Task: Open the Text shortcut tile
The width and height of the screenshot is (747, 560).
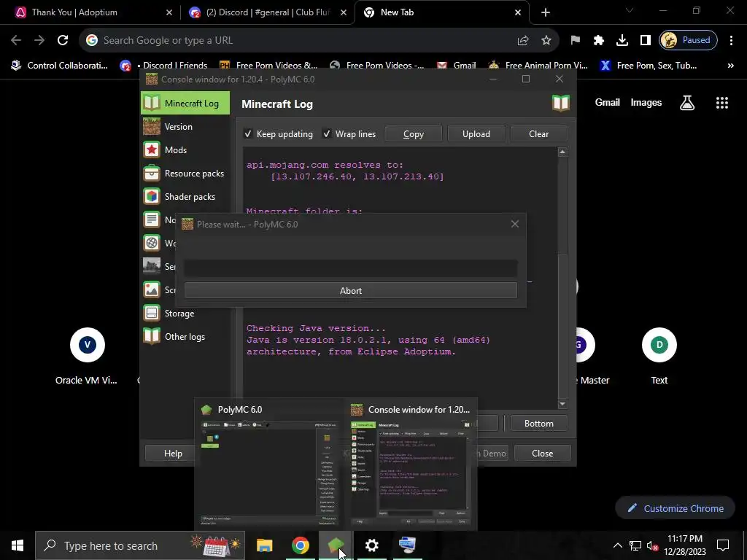Action: [659, 356]
